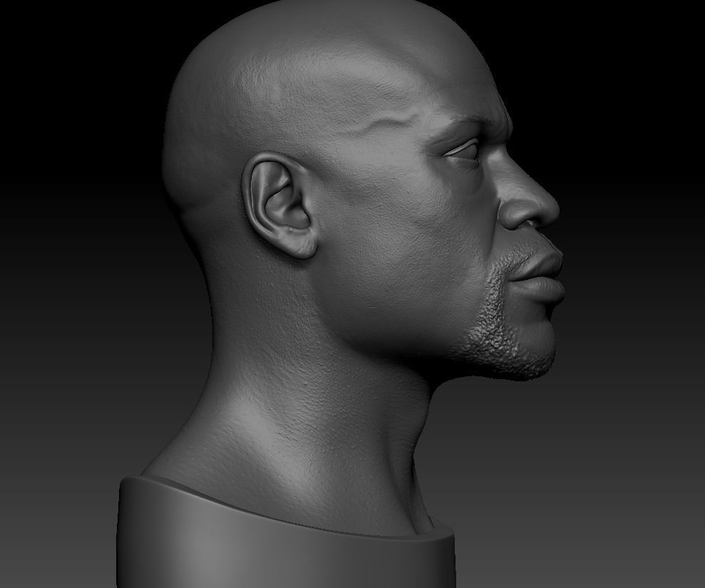Click the ear of the sculpted head
Viewport: 705px width, 588px height.
(x=279, y=205)
